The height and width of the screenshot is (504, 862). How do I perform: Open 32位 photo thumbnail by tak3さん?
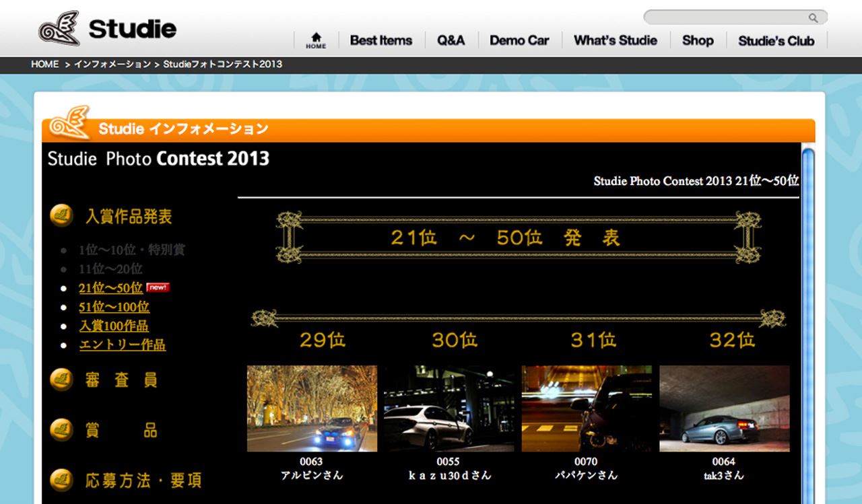pos(725,408)
